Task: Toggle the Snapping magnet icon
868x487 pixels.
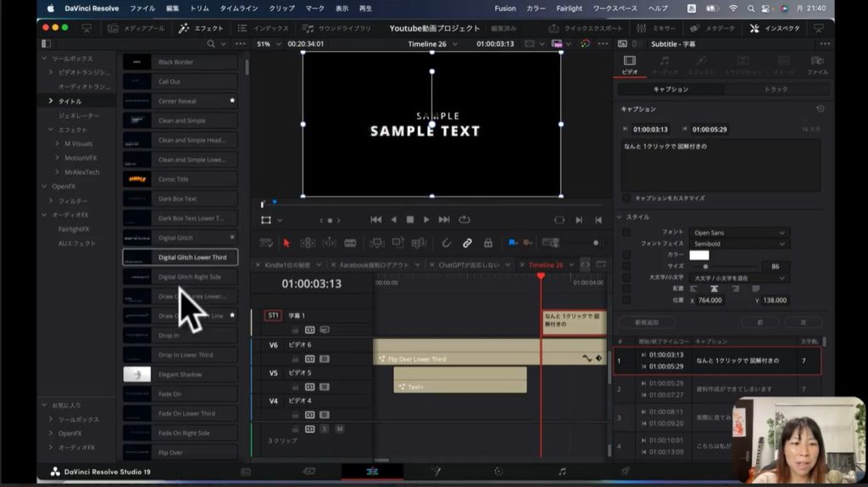Action: pyautogui.click(x=445, y=243)
